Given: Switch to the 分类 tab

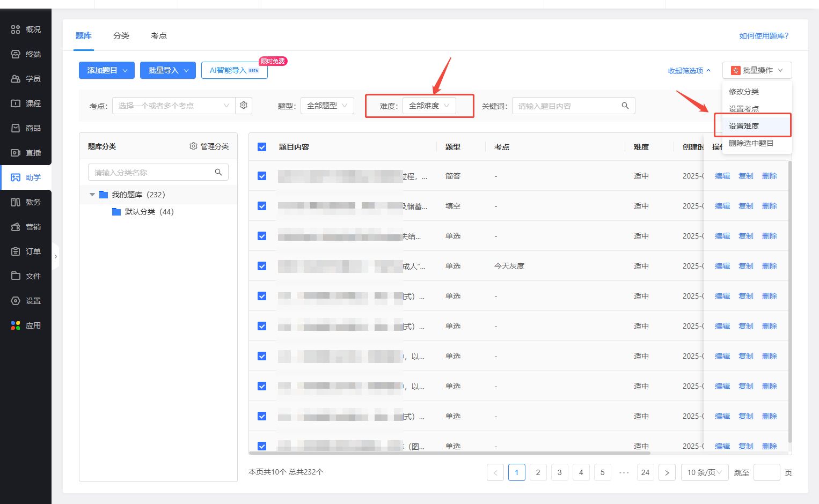Looking at the screenshot, I should click(121, 36).
